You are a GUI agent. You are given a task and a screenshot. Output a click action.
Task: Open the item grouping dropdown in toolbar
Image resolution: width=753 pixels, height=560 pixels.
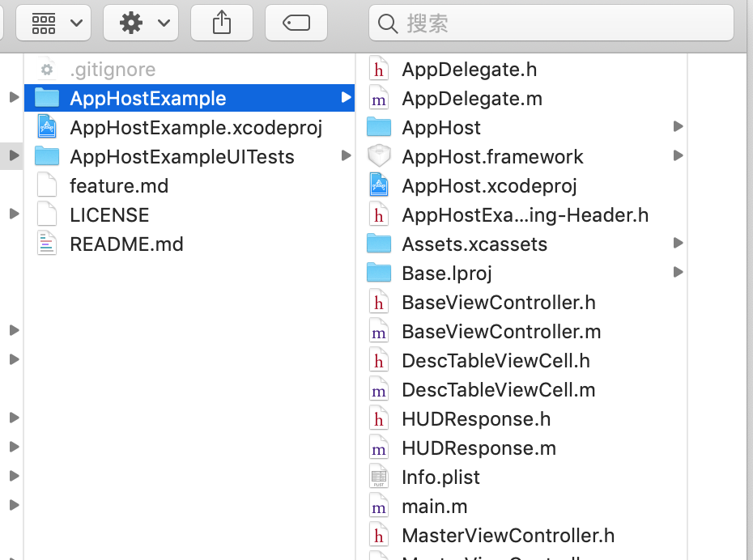[x=53, y=23]
